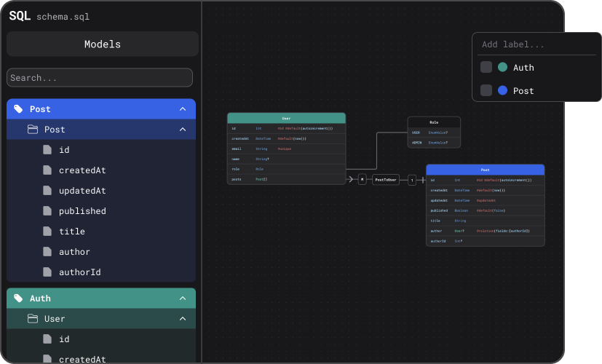602x364 pixels.
Task: Collapse the Auth label group chevron
Action: pos(183,298)
